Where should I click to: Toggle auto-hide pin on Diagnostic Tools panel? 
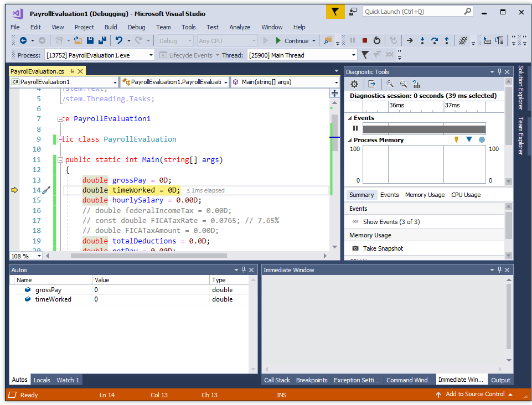499,71
